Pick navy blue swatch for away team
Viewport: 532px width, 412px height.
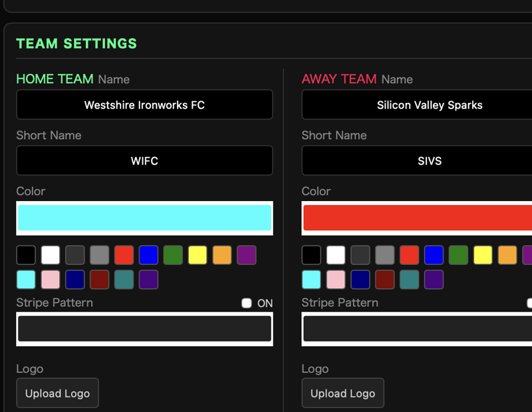pos(360,280)
